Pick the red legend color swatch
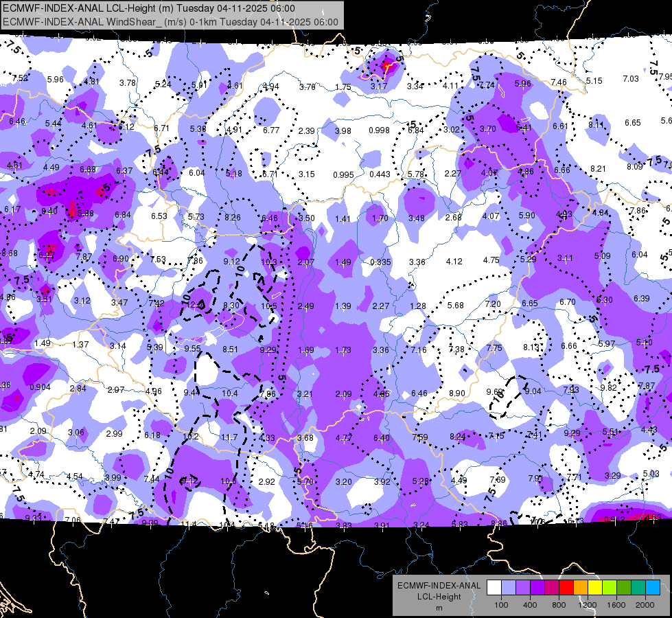The width and height of the screenshot is (672, 618). (x=566, y=588)
